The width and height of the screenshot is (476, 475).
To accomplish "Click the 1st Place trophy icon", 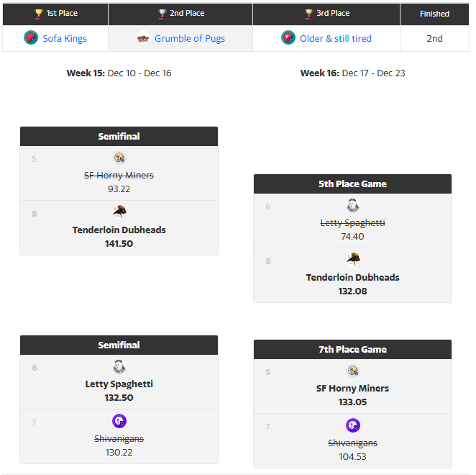I will (39, 14).
